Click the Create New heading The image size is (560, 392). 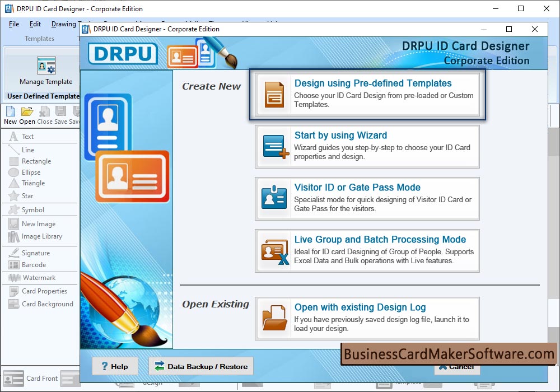(x=212, y=86)
